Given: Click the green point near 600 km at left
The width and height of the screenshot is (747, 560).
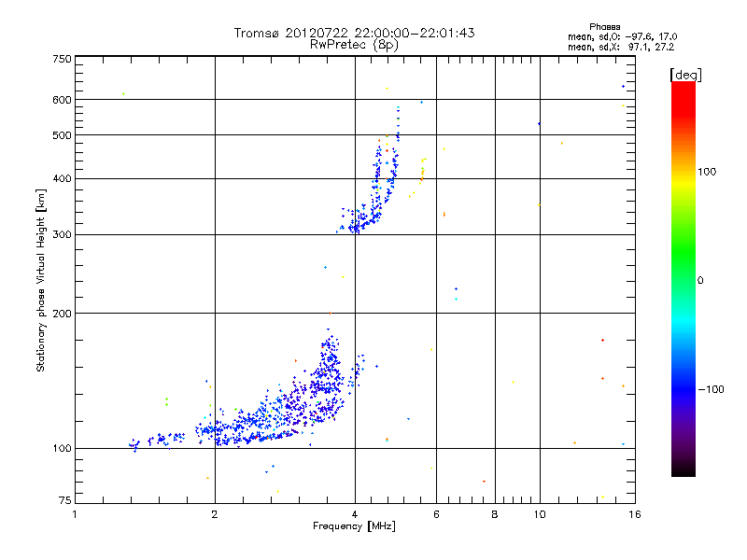Looking at the screenshot, I should click(x=123, y=94).
